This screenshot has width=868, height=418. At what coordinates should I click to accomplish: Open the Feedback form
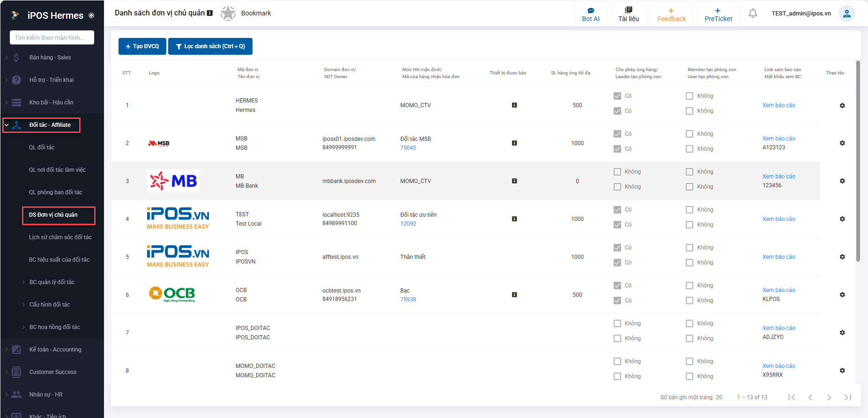(x=671, y=14)
